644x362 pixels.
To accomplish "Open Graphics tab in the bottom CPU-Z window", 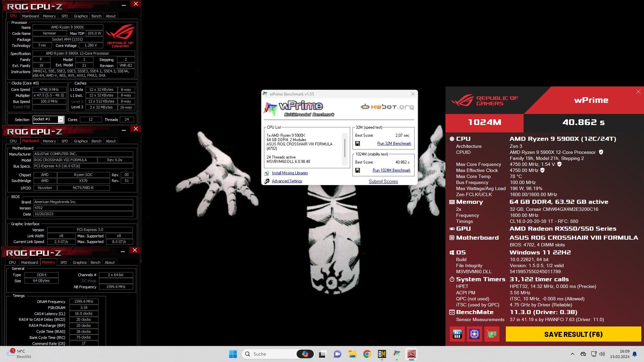I will 79,262.
